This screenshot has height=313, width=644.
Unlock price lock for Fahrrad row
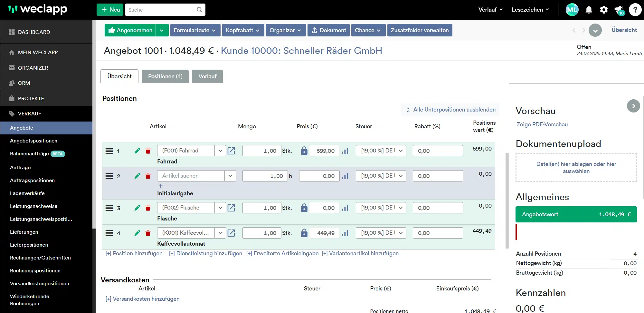(304, 151)
